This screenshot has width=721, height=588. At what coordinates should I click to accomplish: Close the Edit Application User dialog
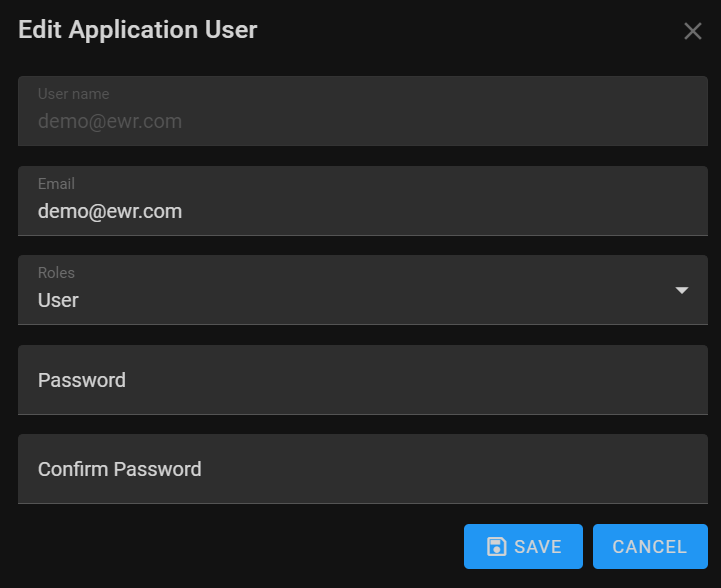coord(692,31)
